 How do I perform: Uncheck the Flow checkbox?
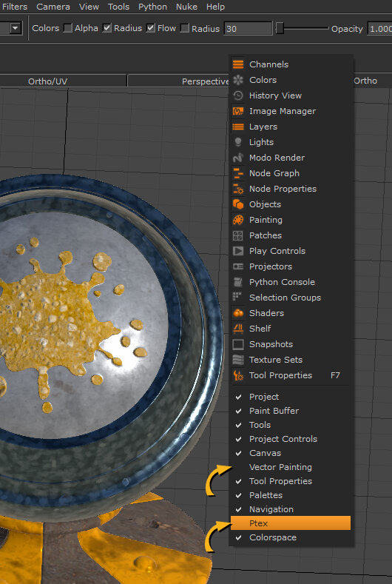(x=150, y=28)
